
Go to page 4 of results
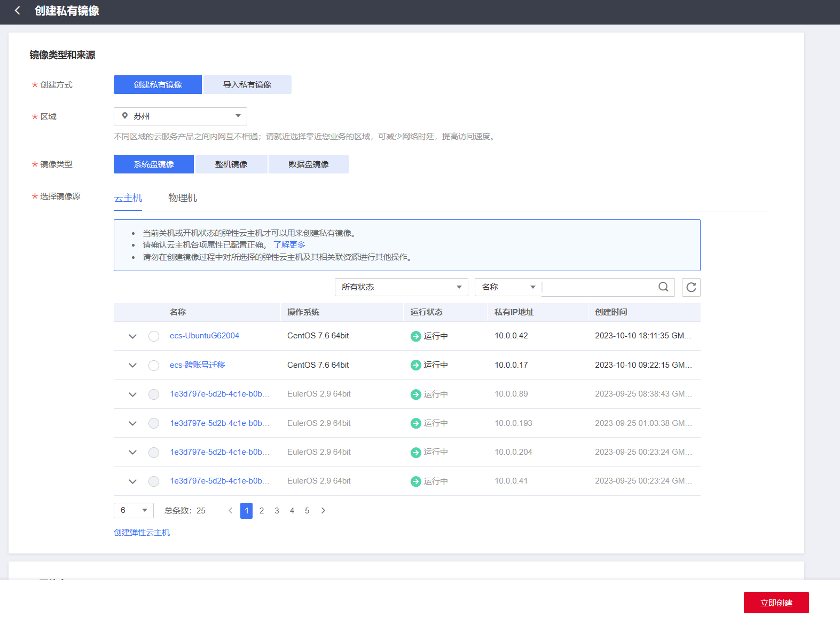click(x=292, y=511)
